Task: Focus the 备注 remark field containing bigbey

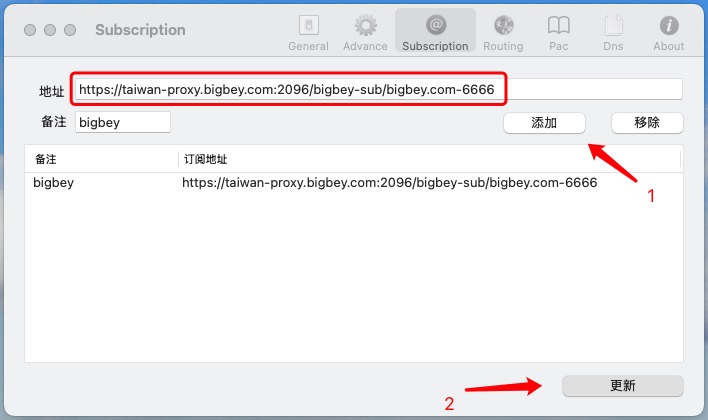Action: (x=123, y=122)
